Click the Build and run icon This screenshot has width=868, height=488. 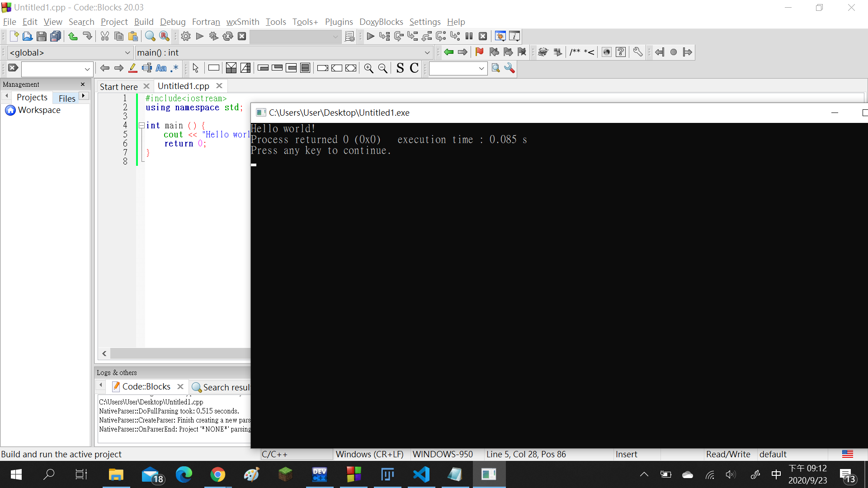pyautogui.click(x=214, y=36)
